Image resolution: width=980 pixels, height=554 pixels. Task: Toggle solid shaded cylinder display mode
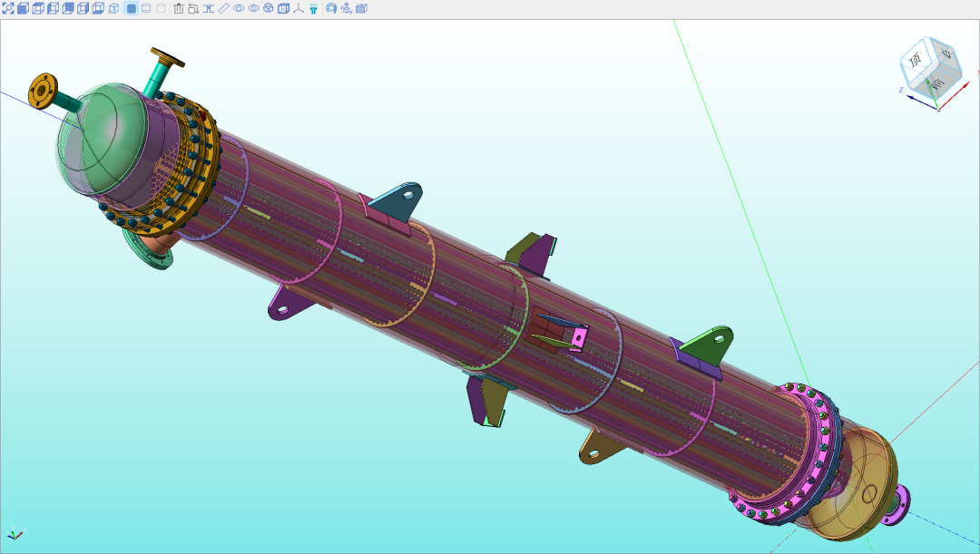coord(132,9)
